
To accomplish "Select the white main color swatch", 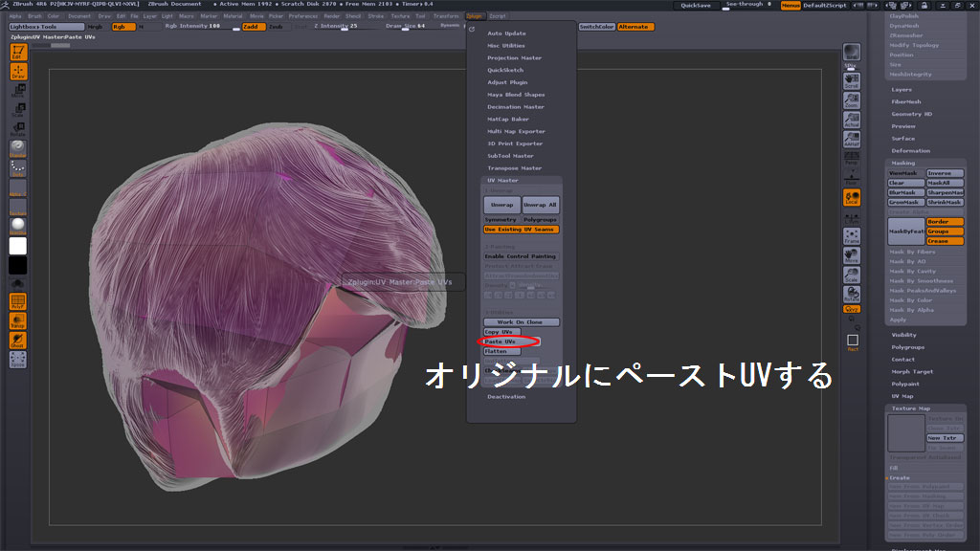I will (x=18, y=246).
